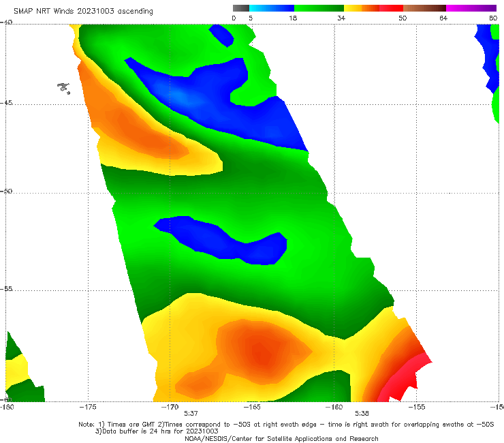This screenshot has width=504, height=443.
Task: Click the longitude label "-180"
Action: point(7,407)
